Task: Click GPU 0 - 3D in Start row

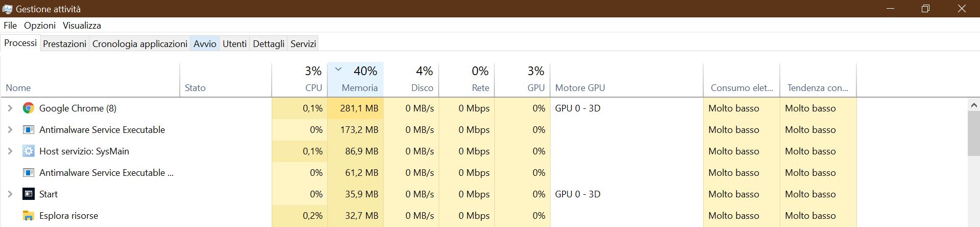Action: tap(578, 194)
